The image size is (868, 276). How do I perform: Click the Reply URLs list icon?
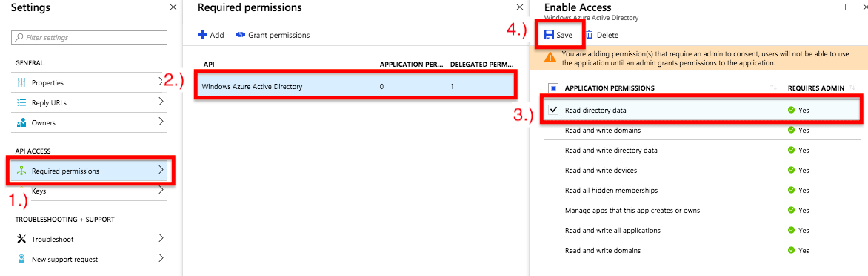pyautogui.click(x=21, y=102)
